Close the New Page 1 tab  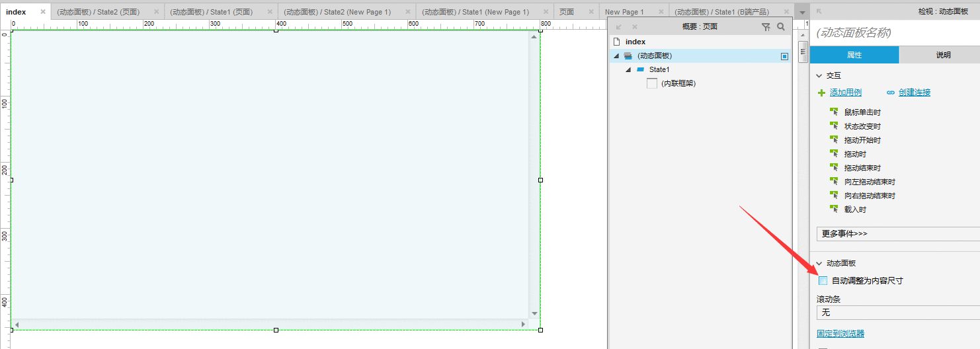(x=661, y=12)
